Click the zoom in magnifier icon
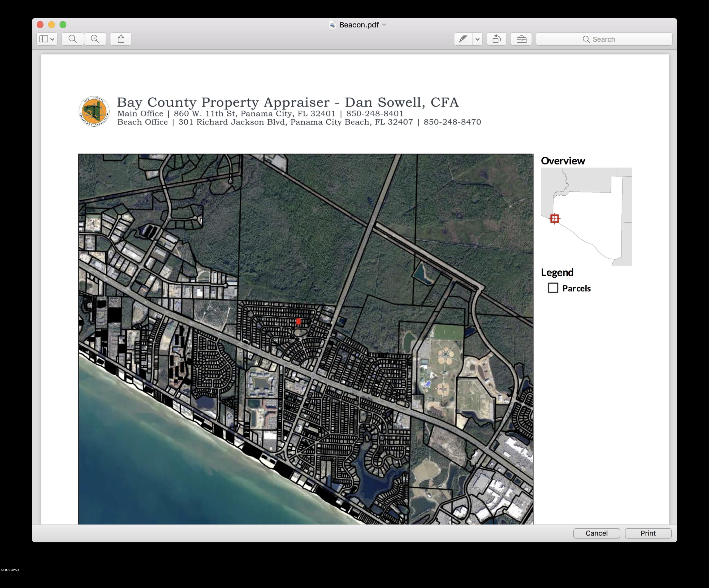This screenshot has height=588, width=709. click(95, 39)
